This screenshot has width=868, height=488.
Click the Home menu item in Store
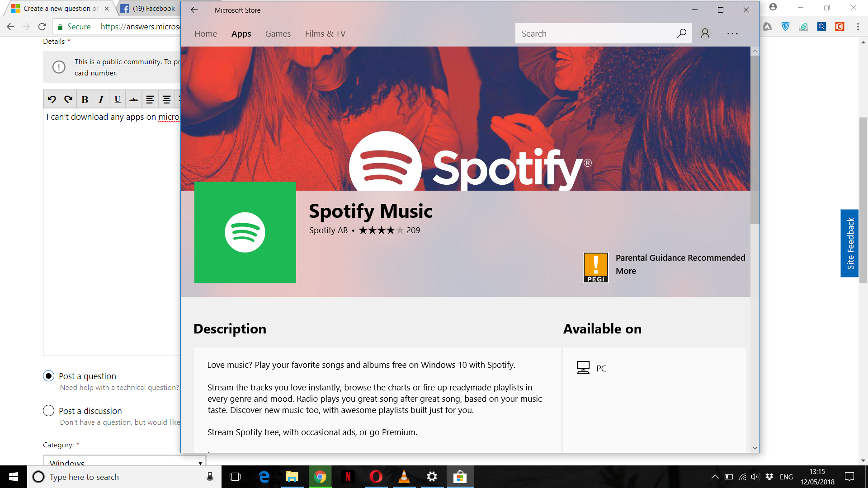click(x=206, y=33)
